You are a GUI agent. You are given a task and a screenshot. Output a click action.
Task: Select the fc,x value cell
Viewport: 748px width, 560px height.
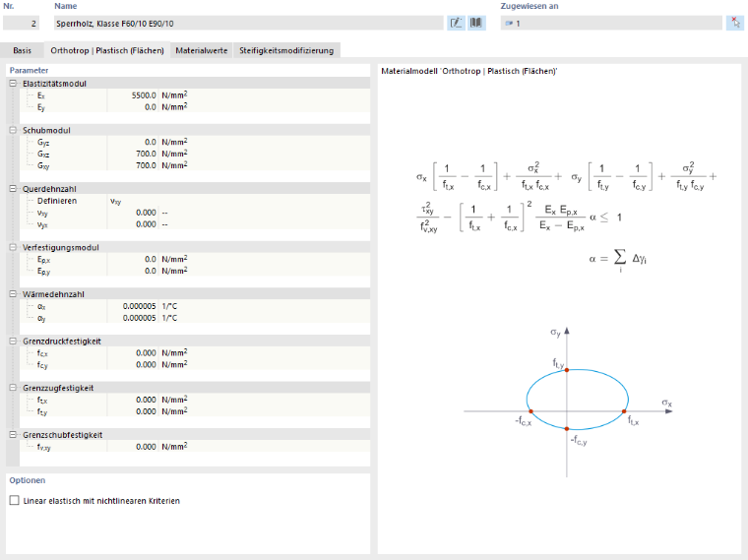133,353
